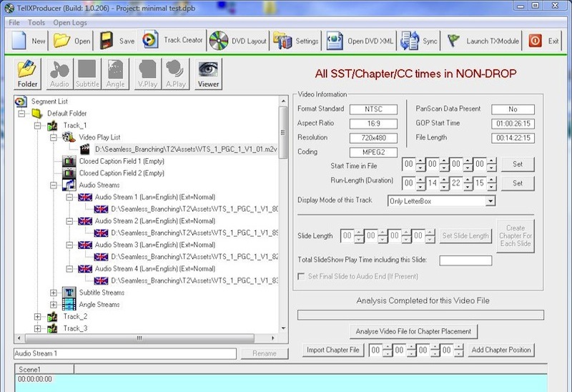Click the Exit power icon
The width and height of the screenshot is (572, 392).
pos(544,41)
